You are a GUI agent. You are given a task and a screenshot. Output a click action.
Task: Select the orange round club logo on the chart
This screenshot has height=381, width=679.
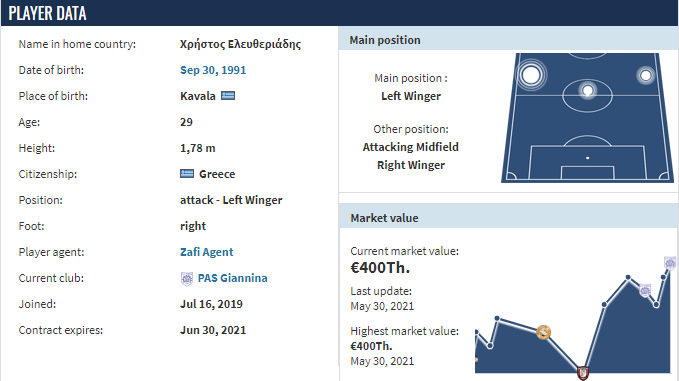pos(543,333)
